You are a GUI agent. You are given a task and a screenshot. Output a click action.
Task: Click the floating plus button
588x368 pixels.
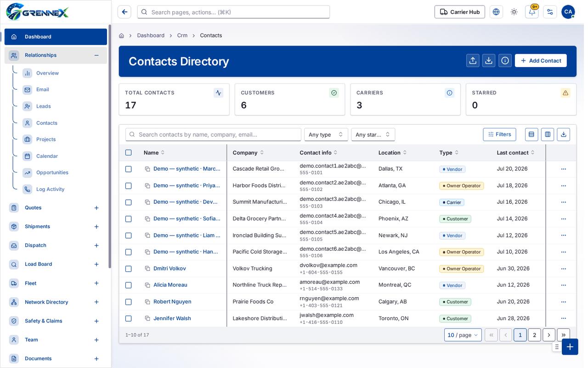tap(570, 347)
